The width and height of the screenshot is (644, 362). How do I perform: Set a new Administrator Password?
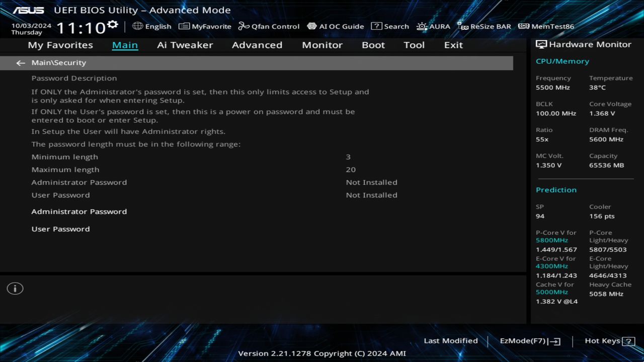pyautogui.click(x=79, y=211)
